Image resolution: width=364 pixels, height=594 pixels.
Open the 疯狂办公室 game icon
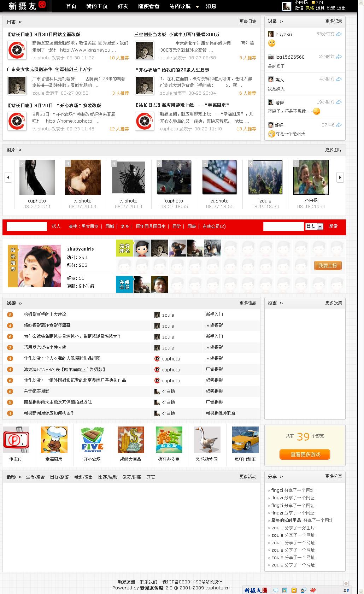169,440
